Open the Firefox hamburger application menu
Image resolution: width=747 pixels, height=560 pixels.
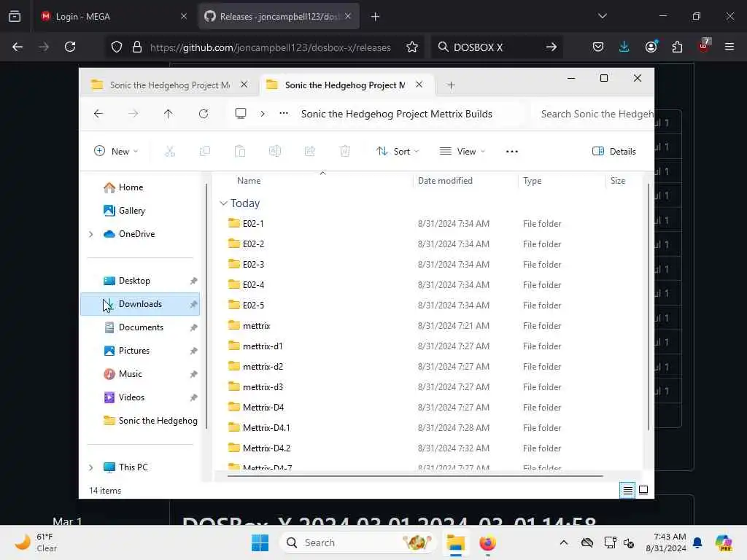pos(729,47)
